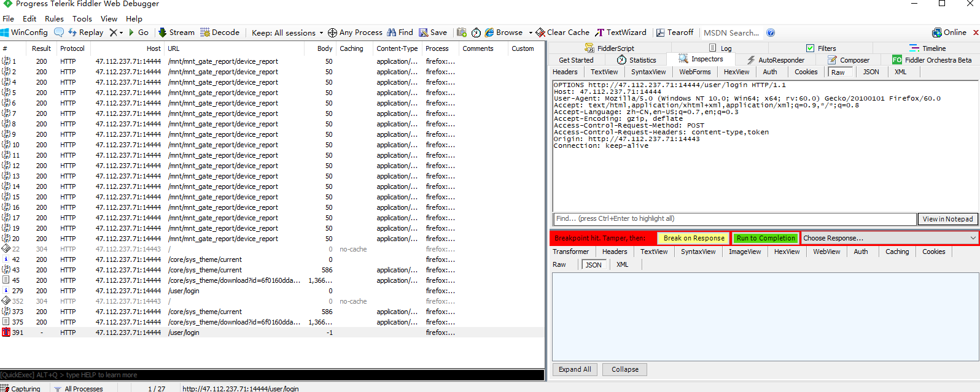This screenshot has height=392, width=980.
Task: Open the Help menu
Action: tap(134, 18)
